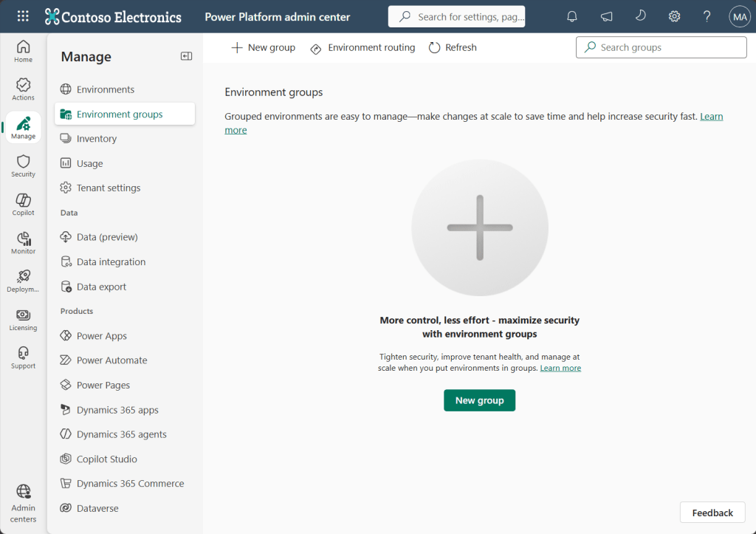The height and width of the screenshot is (534, 756).
Task: Open the announcements megaphone icon
Action: click(607, 16)
